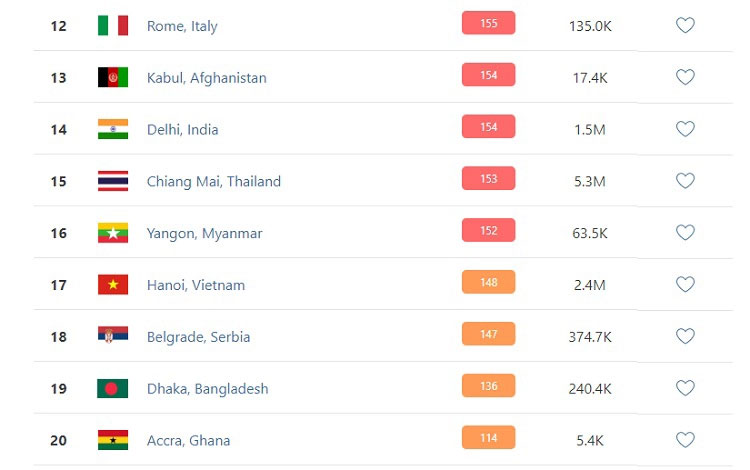Screen dimensions: 750x470
Task: Click heart icon for Accra, Ghana
Action: pyautogui.click(x=685, y=440)
